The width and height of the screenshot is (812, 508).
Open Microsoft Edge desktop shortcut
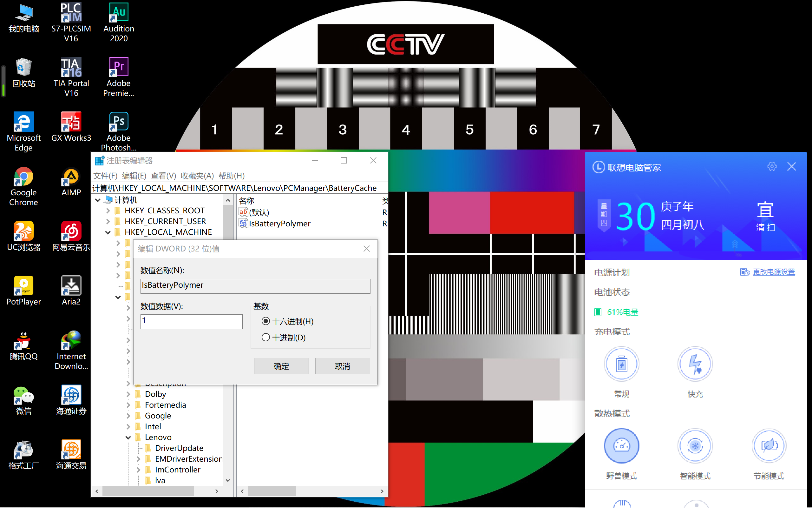point(23,131)
